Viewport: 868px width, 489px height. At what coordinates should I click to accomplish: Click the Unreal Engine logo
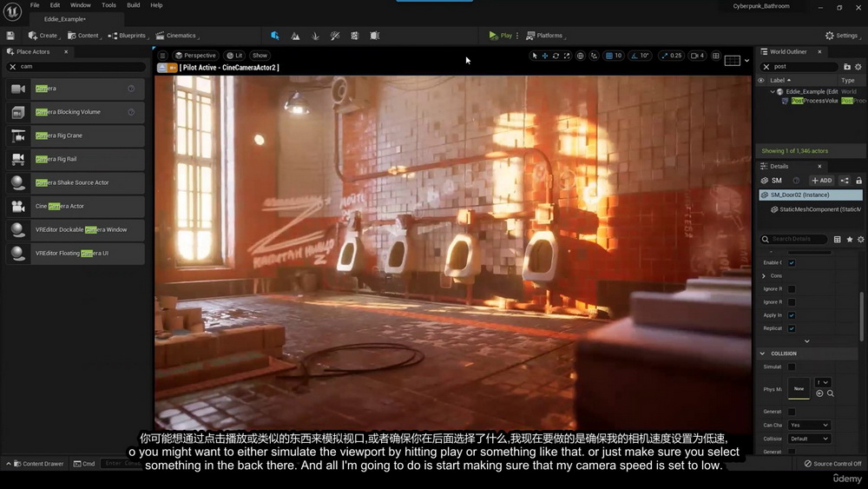(x=12, y=11)
